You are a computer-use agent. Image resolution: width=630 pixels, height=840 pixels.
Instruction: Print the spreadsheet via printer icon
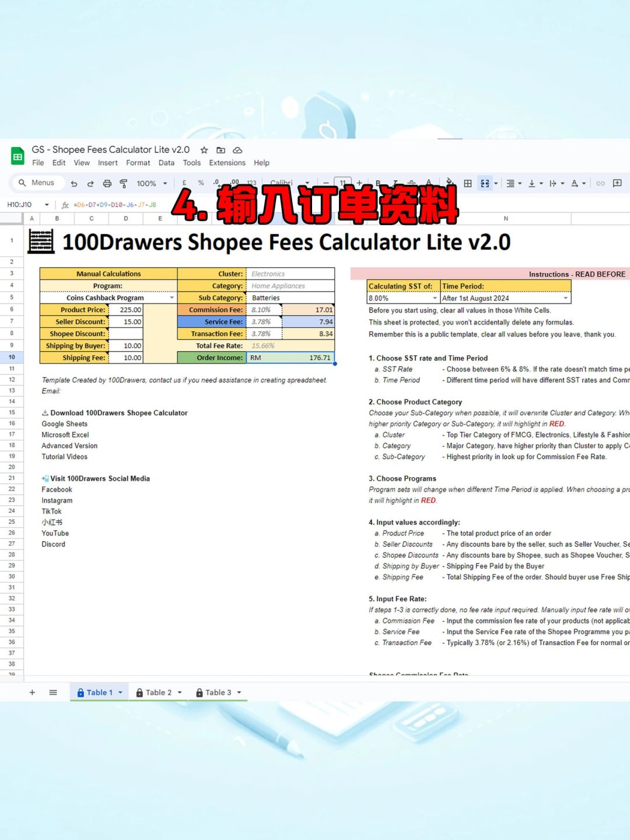107,183
